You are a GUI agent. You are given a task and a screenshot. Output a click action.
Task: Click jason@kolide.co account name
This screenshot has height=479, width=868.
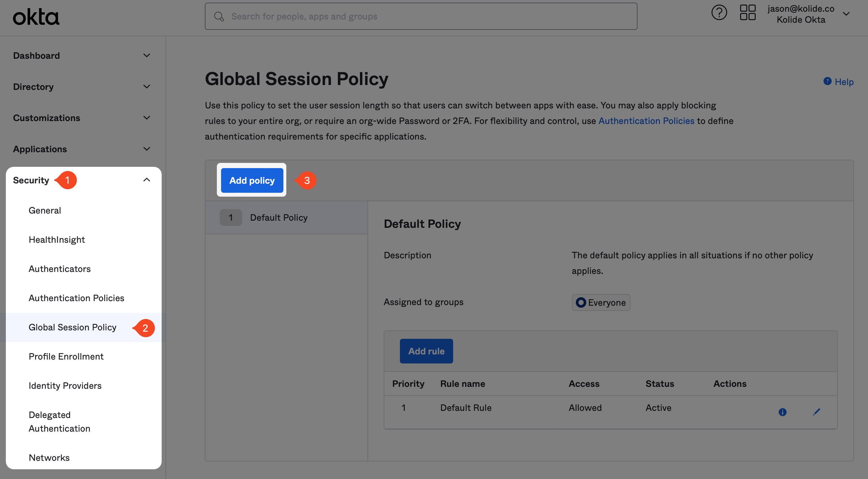pos(801,8)
